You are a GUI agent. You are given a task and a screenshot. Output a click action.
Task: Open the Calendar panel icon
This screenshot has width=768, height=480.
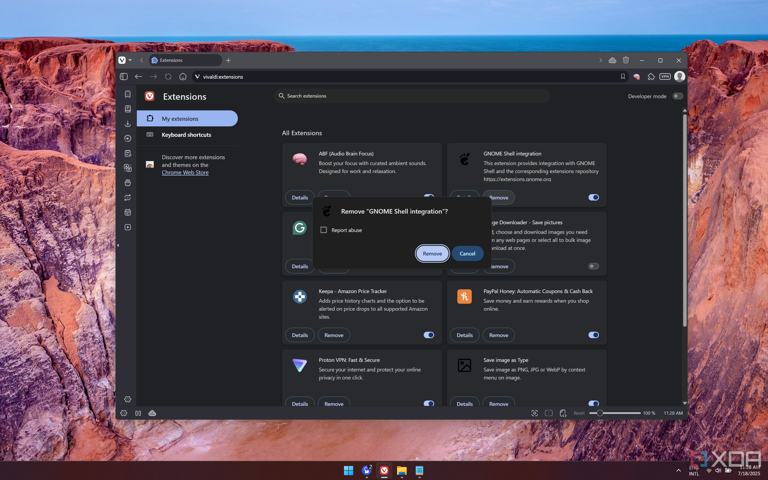pyautogui.click(x=128, y=213)
